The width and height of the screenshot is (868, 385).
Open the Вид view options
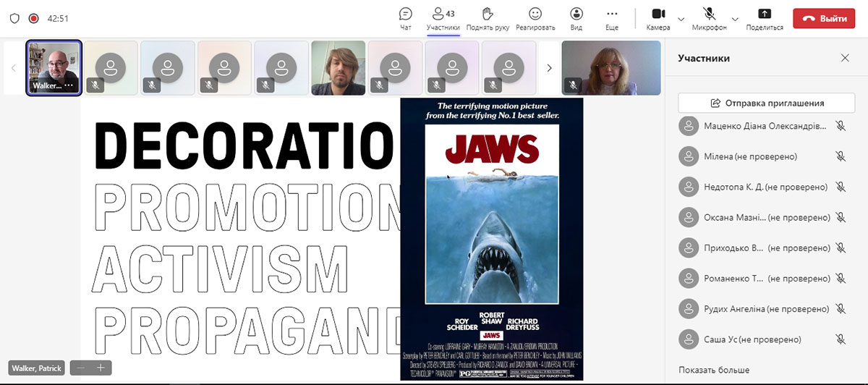[576, 18]
